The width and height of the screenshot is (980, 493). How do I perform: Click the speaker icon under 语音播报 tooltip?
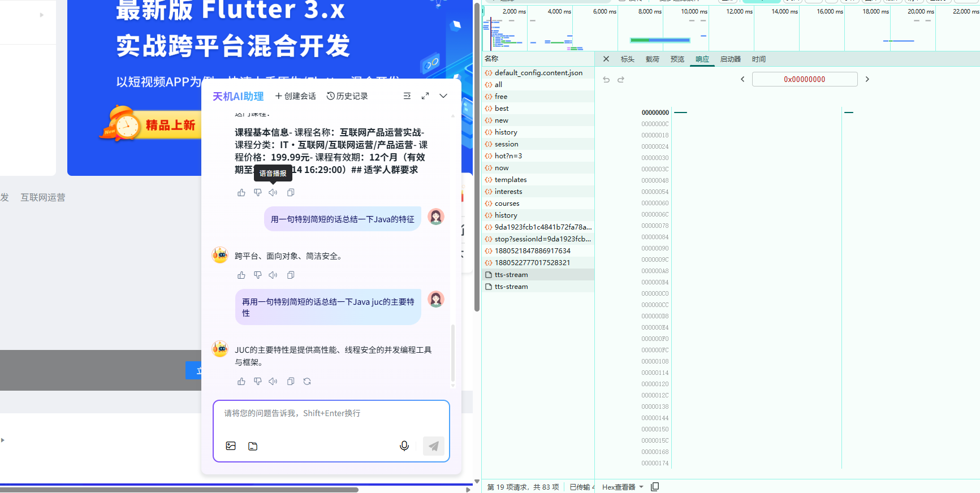click(x=273, y=192)
